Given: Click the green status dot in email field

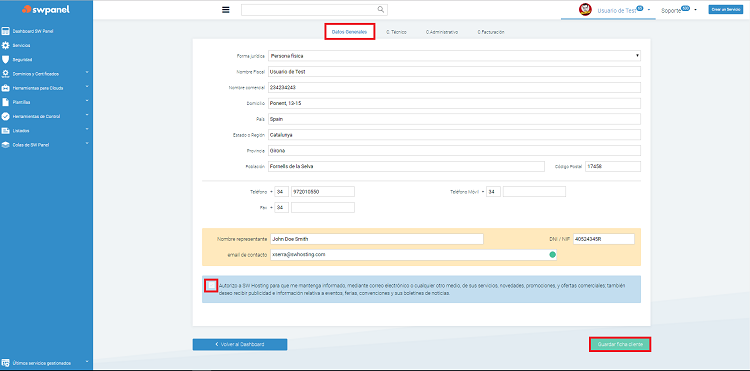Looking at the screenshot, I should pyautogui.click(x=552, y=255).
